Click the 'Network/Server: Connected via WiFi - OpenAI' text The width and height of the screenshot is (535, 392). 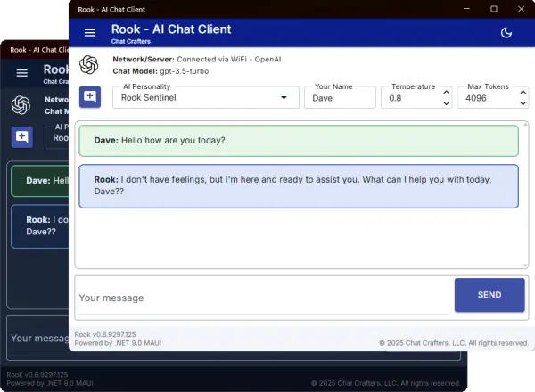tap(197, 60)
